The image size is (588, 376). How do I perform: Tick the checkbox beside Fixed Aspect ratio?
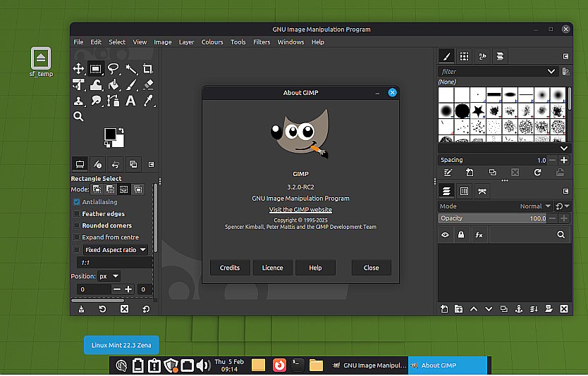(77, 250)
